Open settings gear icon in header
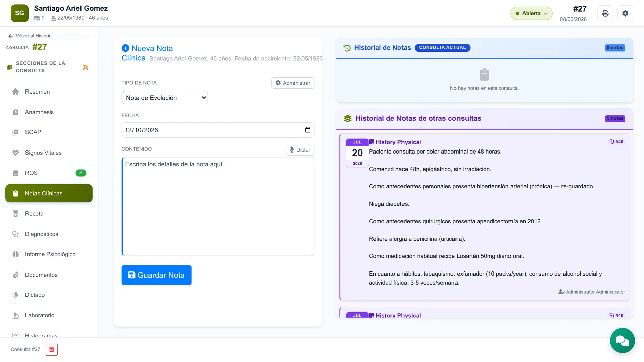The width and height of the screenshot is (644, 362). [x=625, y=13]
